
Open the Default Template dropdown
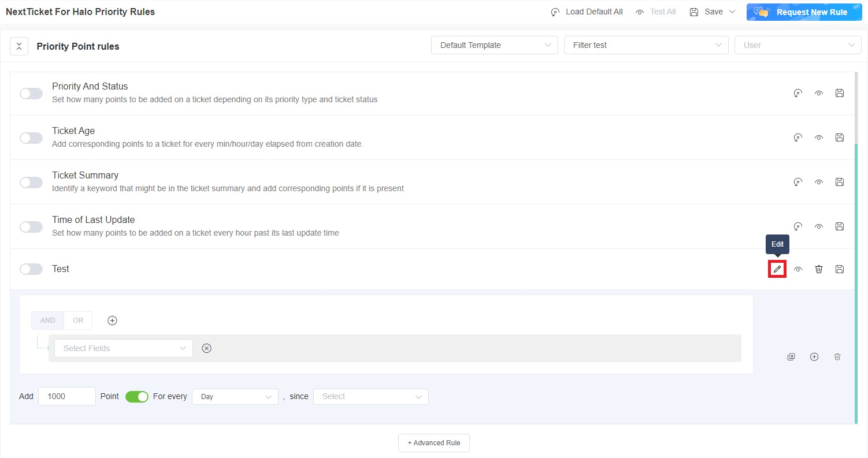[x=494, y=45]
